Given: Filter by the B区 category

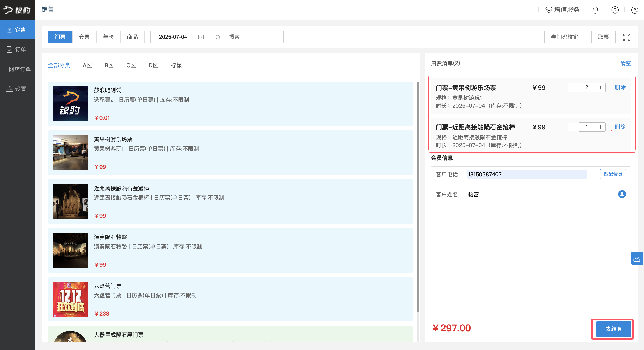Looking at the screenshot, I should tap(109, 65).
